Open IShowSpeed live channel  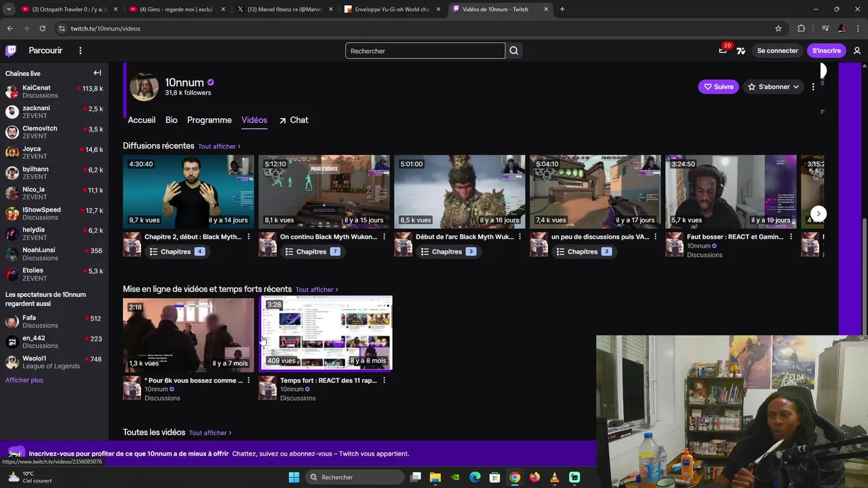click(x=54, y=213)
